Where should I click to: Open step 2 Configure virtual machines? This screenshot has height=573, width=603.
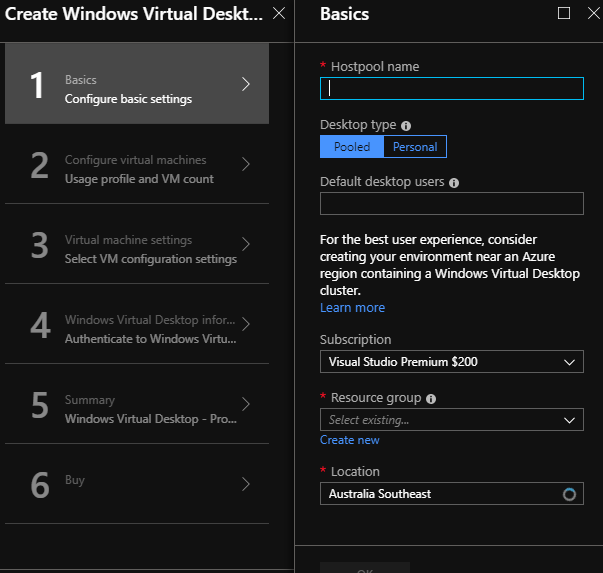point(137,164)
